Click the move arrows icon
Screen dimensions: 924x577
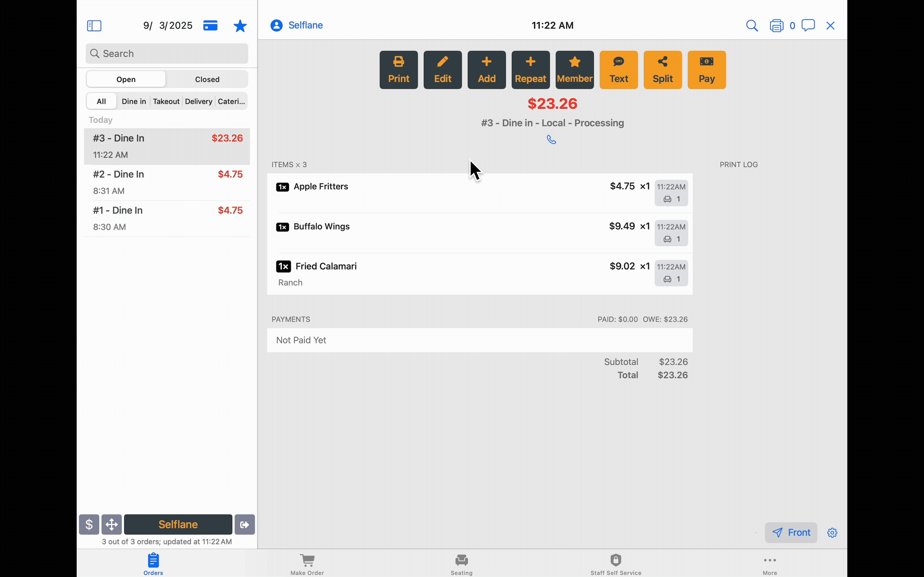point(112,524)
